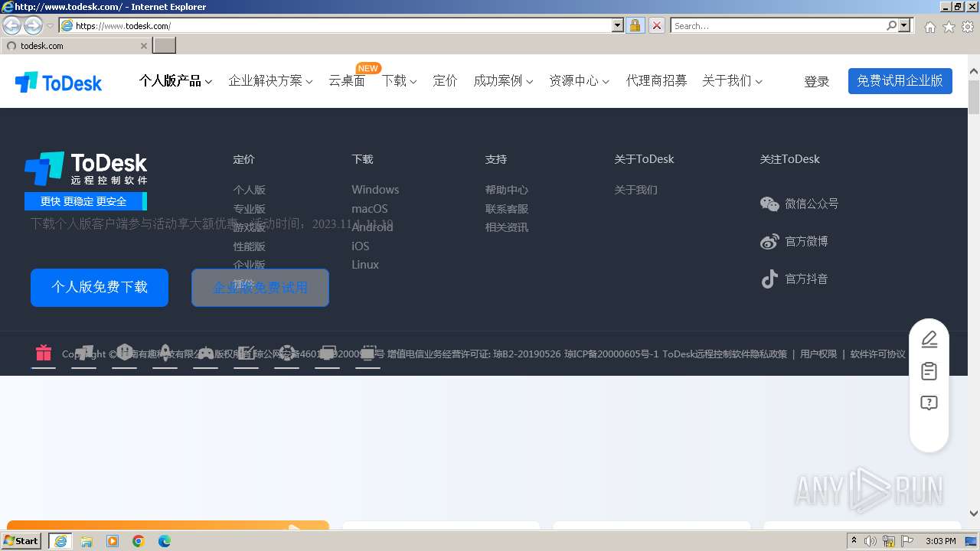
Task: Click the Douyin 官方抖音 icon
Action: pyautogui.click(x=769, y=279)
